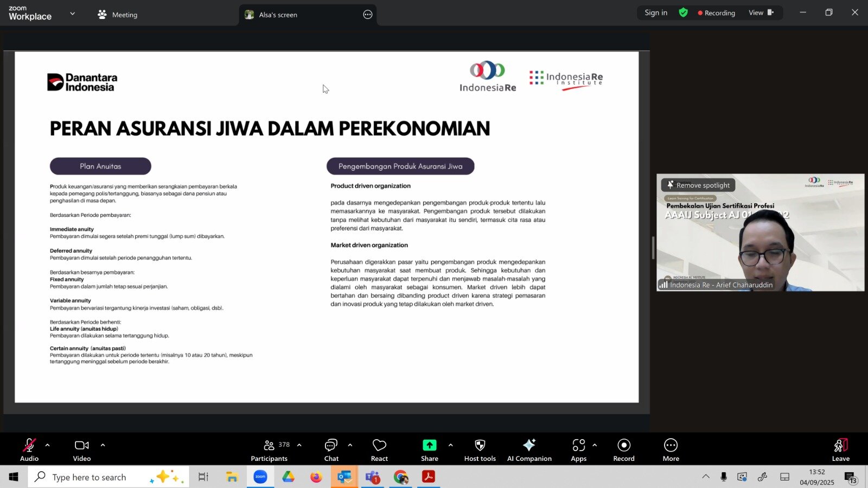
Task: Click Remove spotlight on speaker video
Action: point(698,185)
